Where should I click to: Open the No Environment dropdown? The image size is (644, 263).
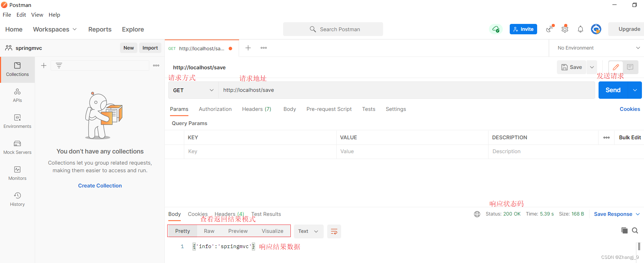pyautogui.click(x=599, y=48)
